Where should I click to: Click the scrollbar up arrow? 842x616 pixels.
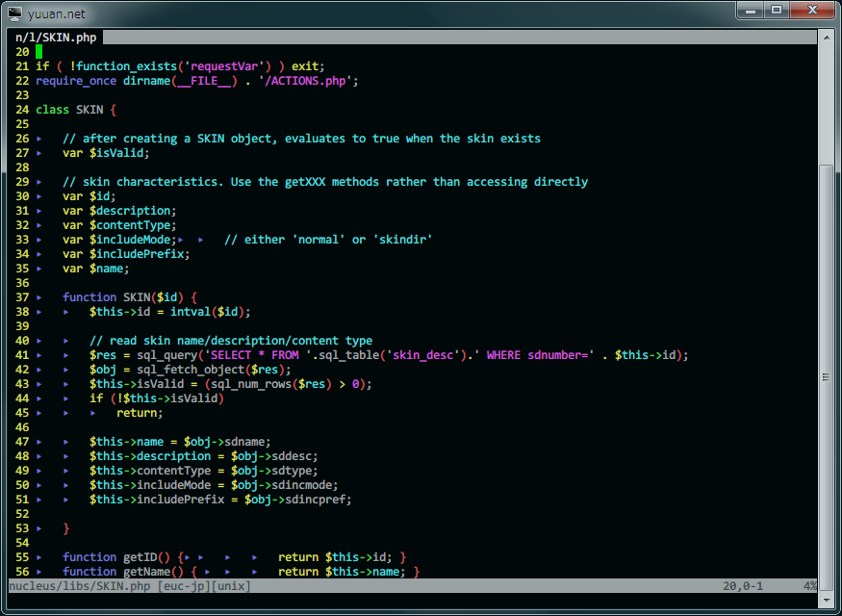pyautogui.click(x=827, y=38)
